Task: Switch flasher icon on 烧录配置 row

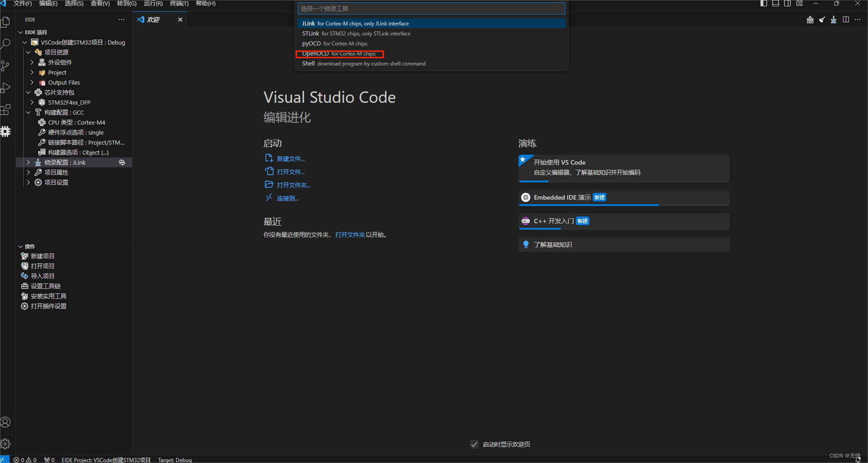Action: [122, 162]
